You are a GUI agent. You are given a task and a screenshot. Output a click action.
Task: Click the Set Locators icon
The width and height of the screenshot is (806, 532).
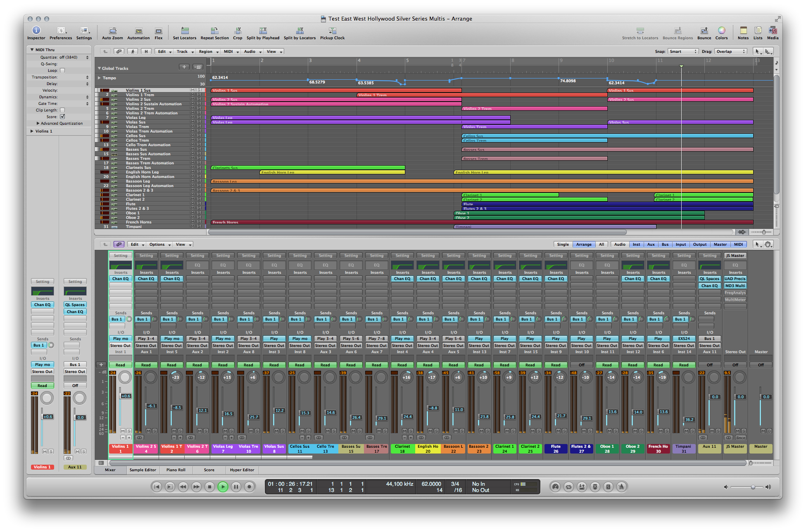point(185,31)
